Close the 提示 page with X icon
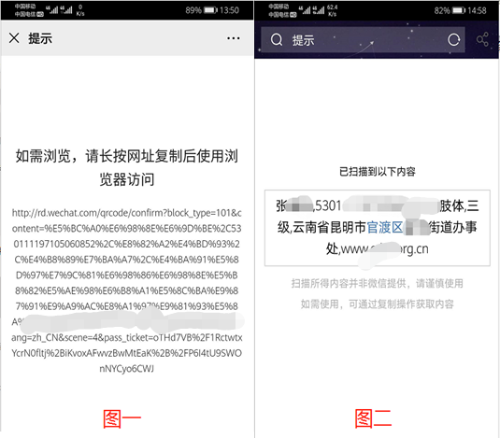 coord(14,38)
